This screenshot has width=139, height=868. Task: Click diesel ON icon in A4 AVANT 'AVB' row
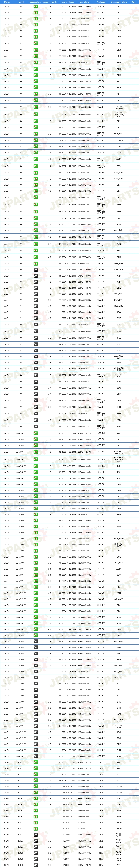36,647
